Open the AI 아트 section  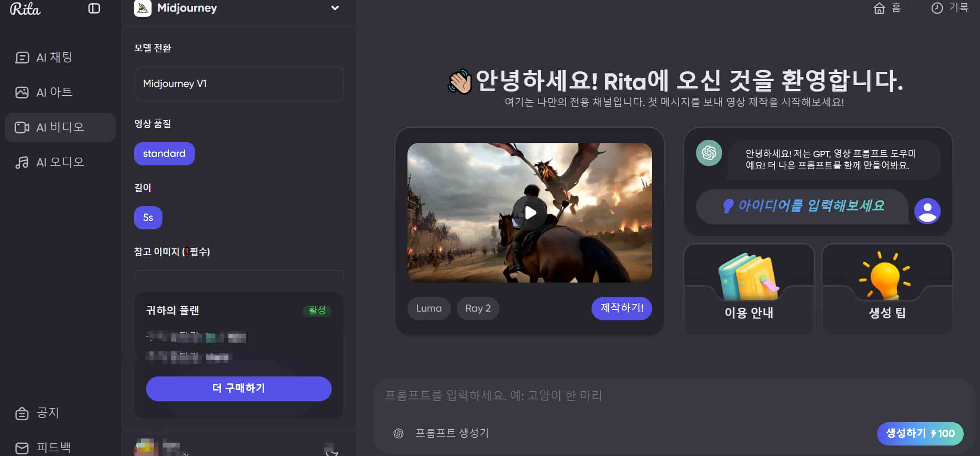44,92
